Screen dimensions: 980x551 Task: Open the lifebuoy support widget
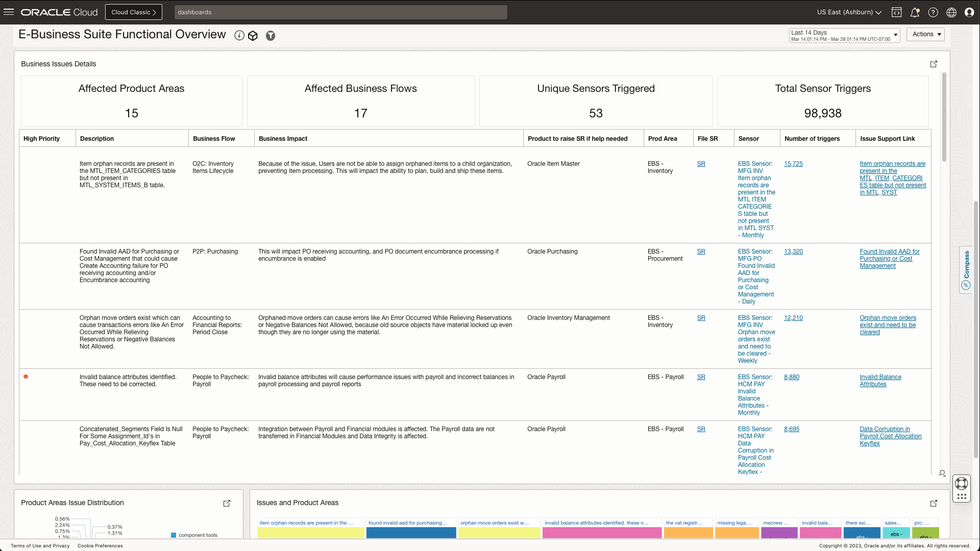tap(961, 483)
